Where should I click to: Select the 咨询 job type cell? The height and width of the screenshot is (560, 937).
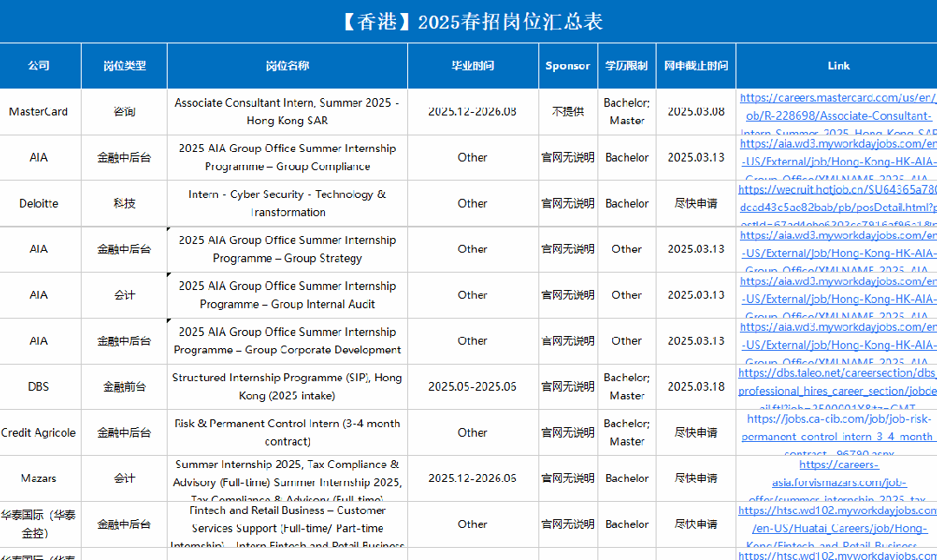tap(124, 112)
